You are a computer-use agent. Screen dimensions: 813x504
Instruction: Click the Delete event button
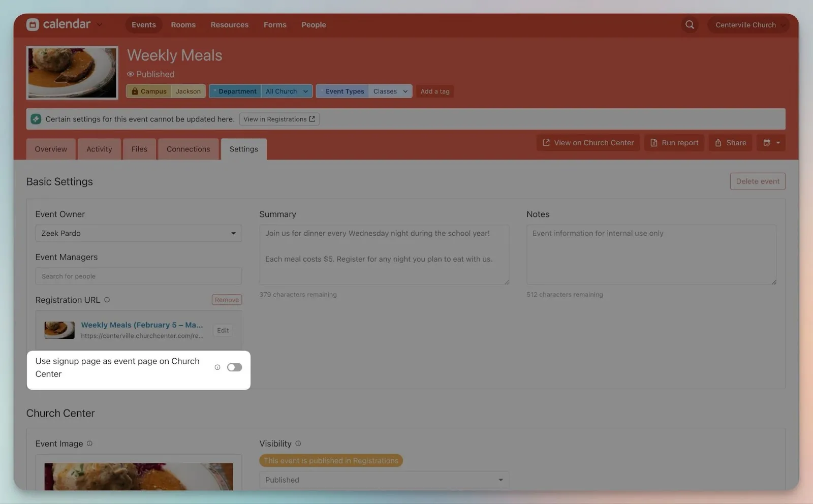pos(757,181)
